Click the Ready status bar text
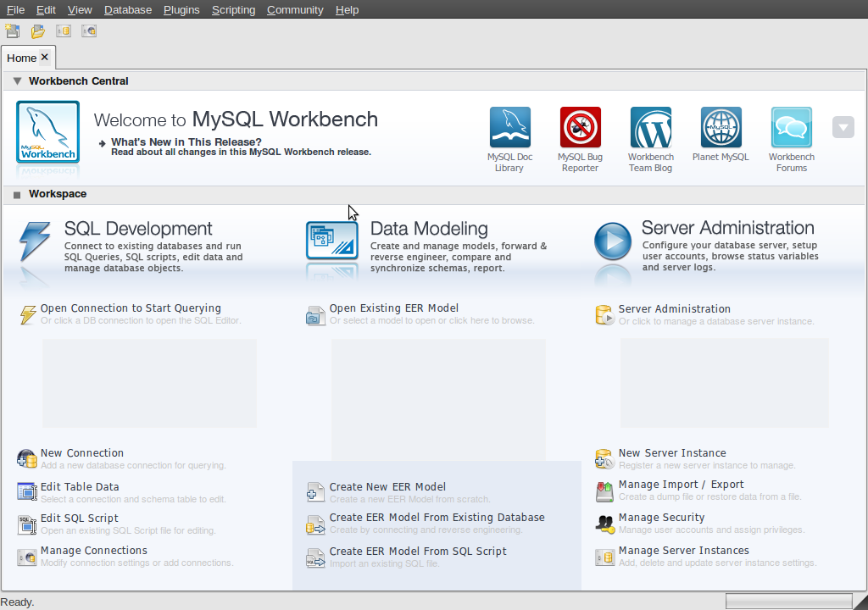The image size is (868, 610). [17, 602]
